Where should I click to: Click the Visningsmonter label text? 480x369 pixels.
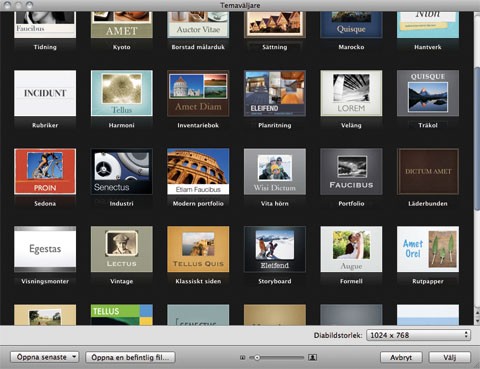(45, 281)
